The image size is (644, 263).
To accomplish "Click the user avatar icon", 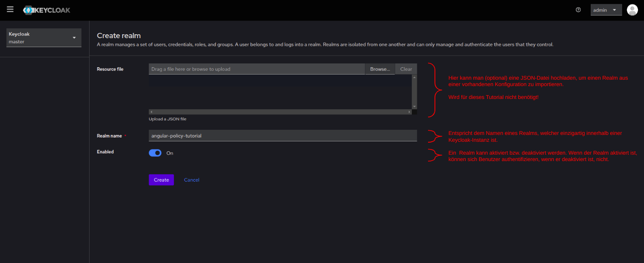I will tap(632, 10).
